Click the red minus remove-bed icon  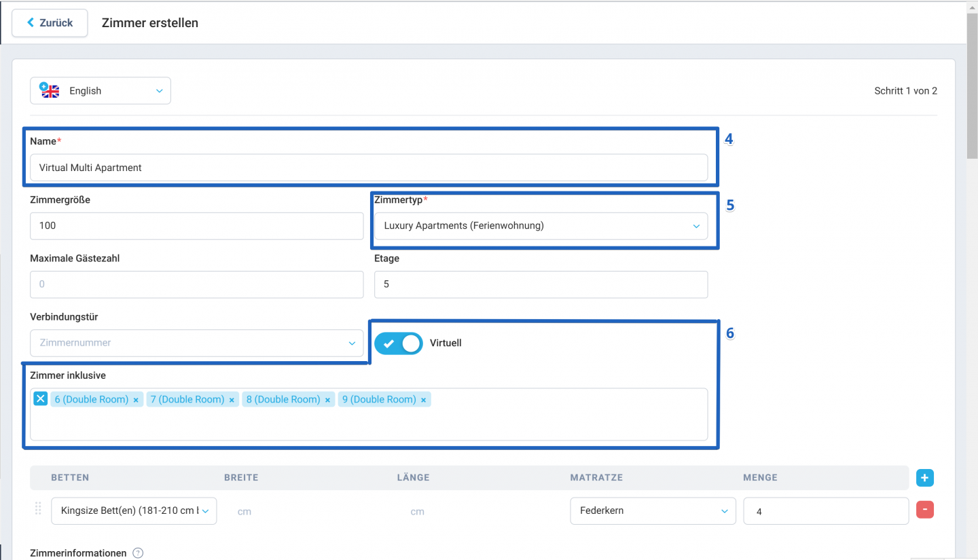924,510
